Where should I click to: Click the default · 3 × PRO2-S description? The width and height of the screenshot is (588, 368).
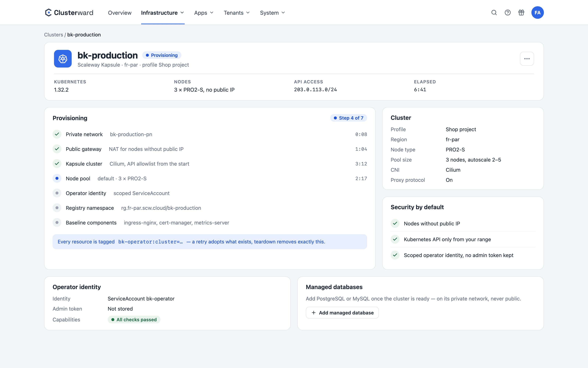(x=122, y=178)
